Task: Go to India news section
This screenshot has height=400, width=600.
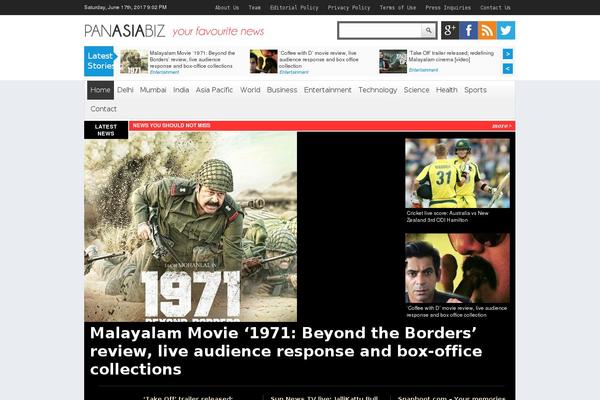Action: tap(181, 90)
